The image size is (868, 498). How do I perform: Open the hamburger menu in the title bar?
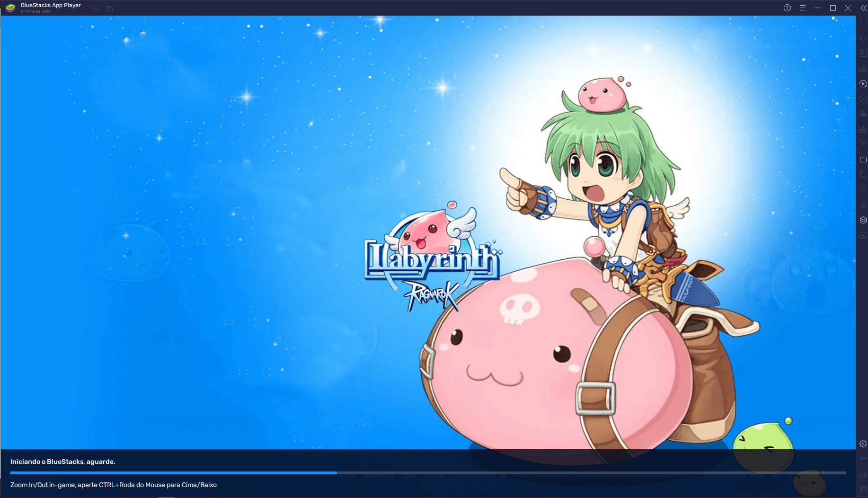(803, 8)
